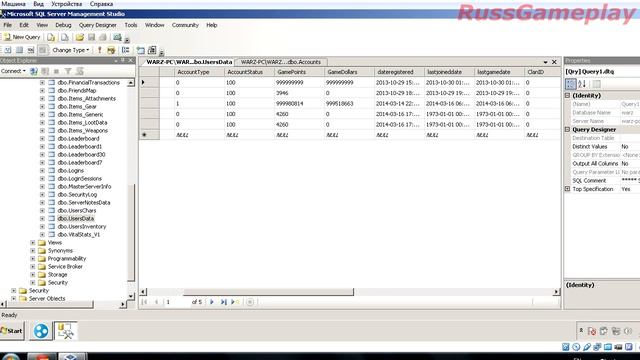640x360 pixels.
Task: Click the Save disk icon
Action: coord(91,38)
